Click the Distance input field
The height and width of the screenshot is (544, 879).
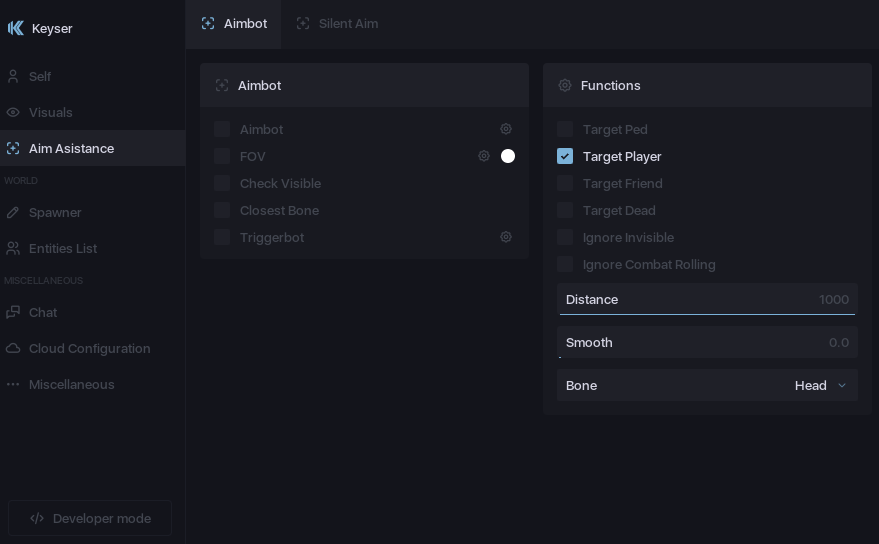[x=707, y=299]
